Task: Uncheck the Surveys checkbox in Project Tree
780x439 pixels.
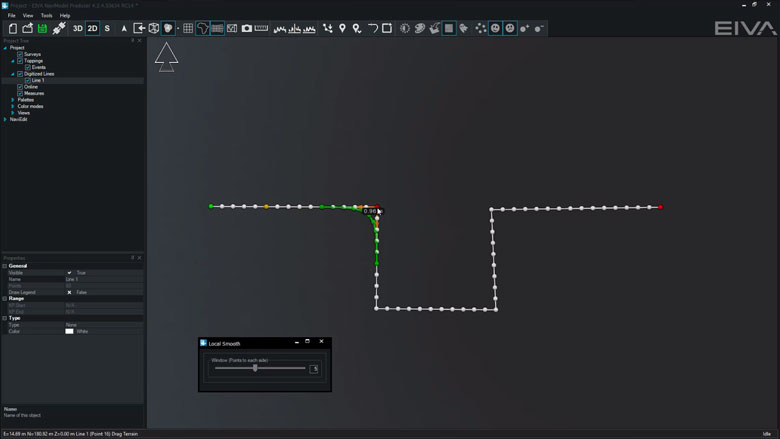Action: tap(20, 54)
